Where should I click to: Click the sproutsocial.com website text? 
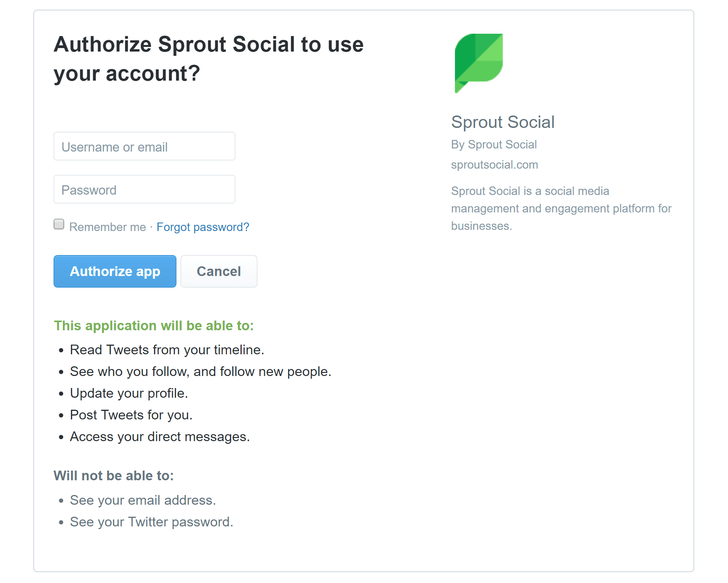[x=494, y=165]
